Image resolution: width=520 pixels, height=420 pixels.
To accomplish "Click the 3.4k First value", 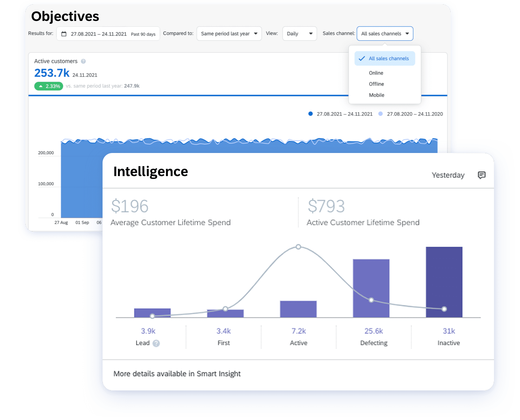I will (224, 331).
